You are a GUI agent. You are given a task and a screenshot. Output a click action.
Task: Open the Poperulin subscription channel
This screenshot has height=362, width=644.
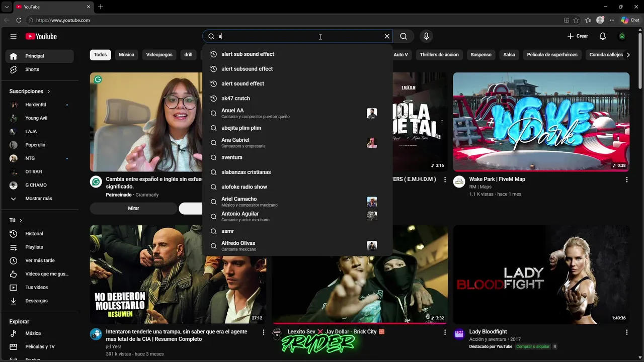40,145
